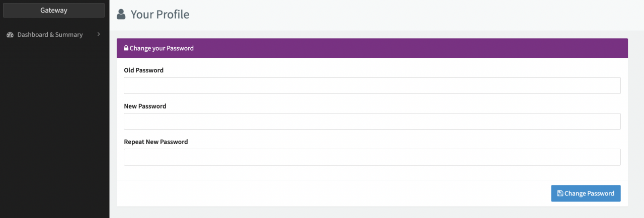Click the Gateway button in the sidebar
Image resolution: width=644 pixels, height=218 pixels.
(x=54, y=10)
